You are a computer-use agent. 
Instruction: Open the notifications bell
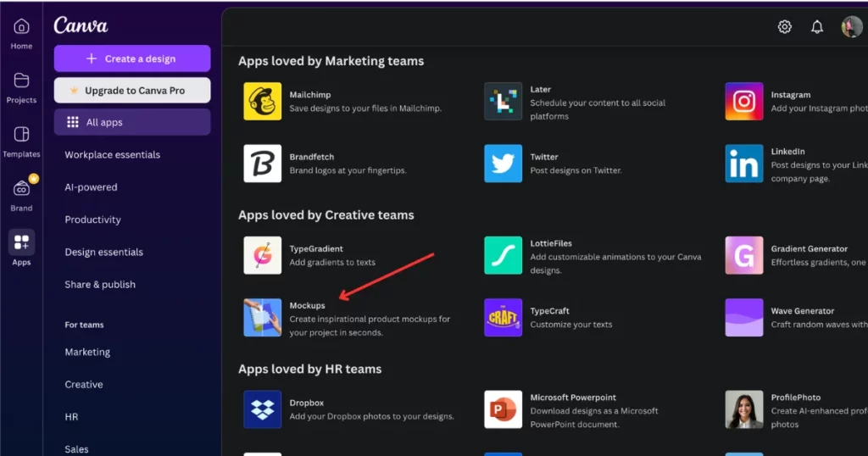[x=817, y=26]
